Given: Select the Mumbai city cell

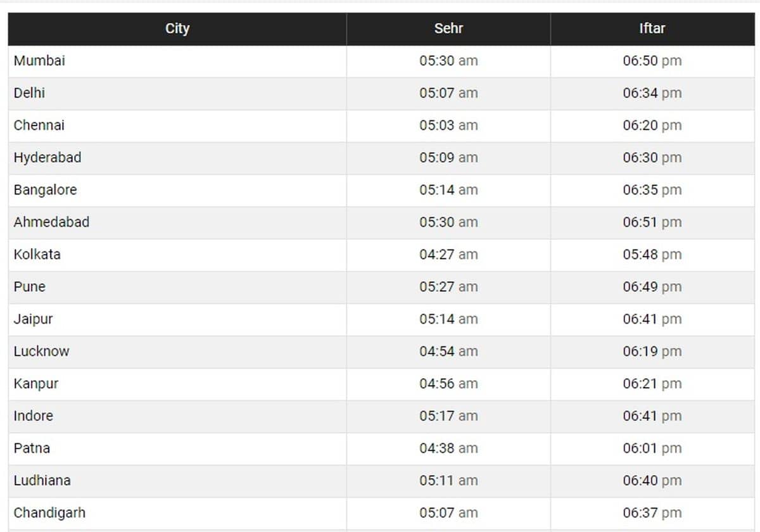Looking at the screenshot, I should [39, 61].
